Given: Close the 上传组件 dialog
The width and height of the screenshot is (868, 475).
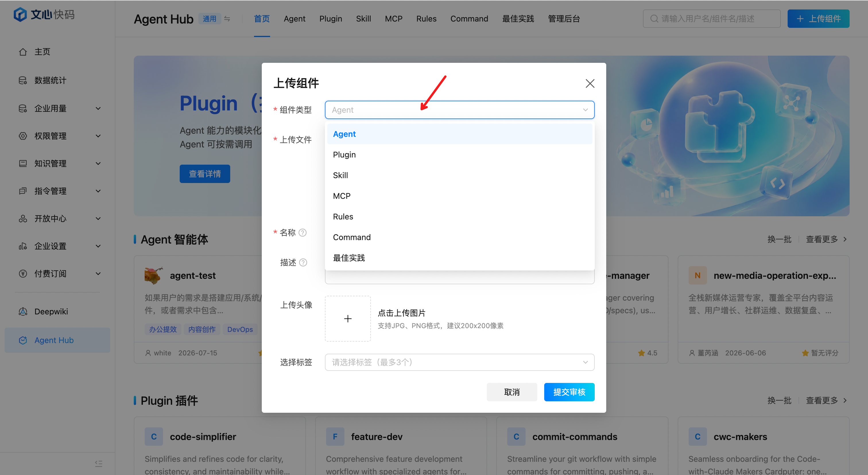Looking at the screenshot, I should [x=590, y=83].
